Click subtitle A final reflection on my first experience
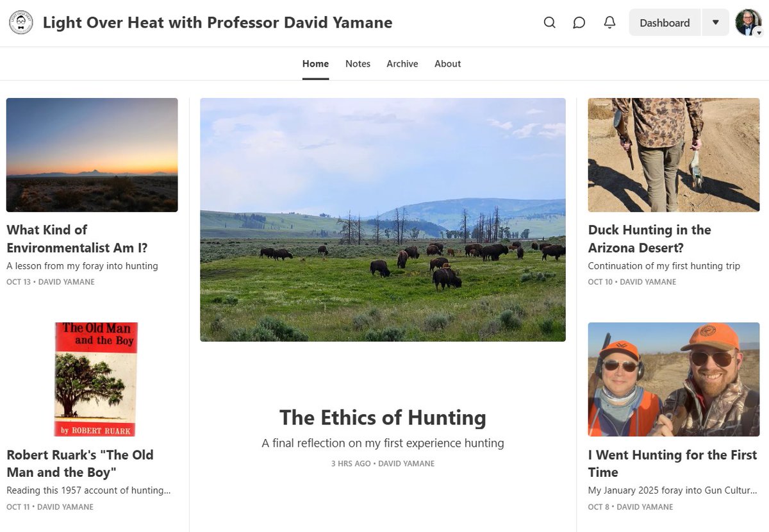Screen dimensions: 769x532 point(383,443)
